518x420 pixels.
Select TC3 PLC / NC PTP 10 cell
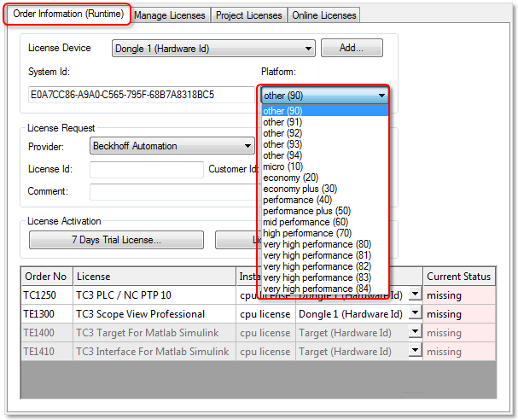pos(154,295)
